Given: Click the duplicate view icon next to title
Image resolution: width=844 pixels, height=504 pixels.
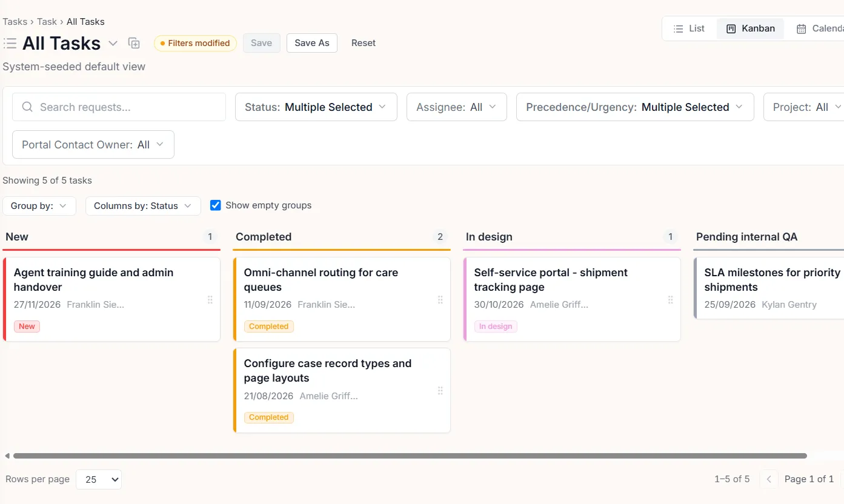Looking at the screenshot, I should click(134, 43).
